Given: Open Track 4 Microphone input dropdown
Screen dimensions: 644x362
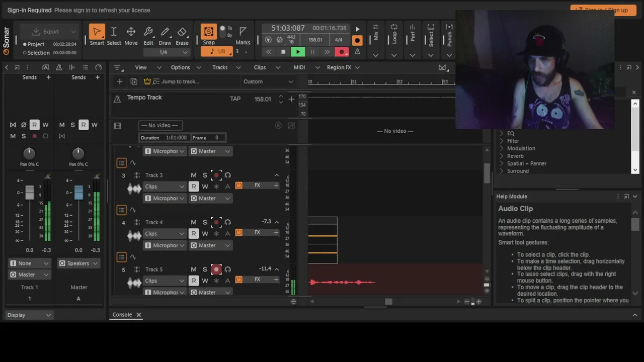Looking at the screenshot, I should (164, 245).
